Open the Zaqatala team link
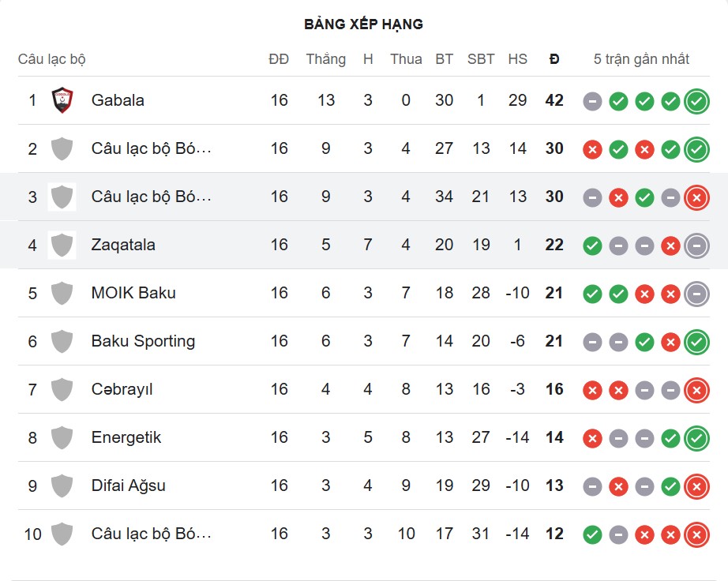This screenshot has height=581, width=728. tap(123, 245)
